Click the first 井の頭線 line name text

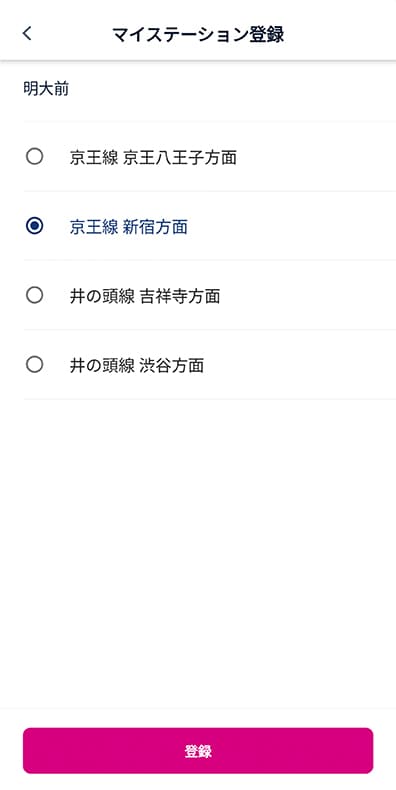[102, 296]
